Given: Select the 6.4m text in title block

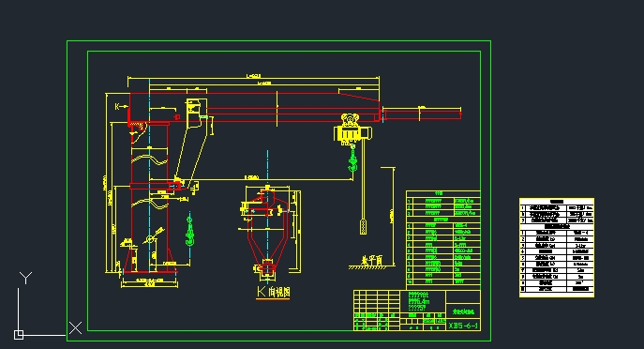Looking at the screenshot, I should point(419,302).
